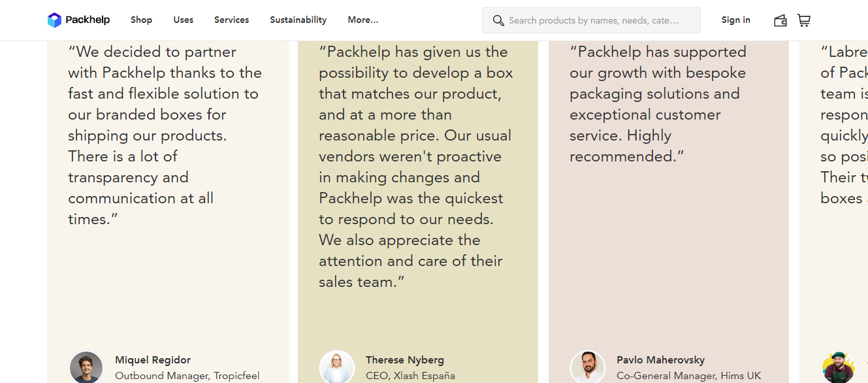This screenshot has width=868, height=383.
Task: Click into the product search input field
Action: tap(591, 20)
